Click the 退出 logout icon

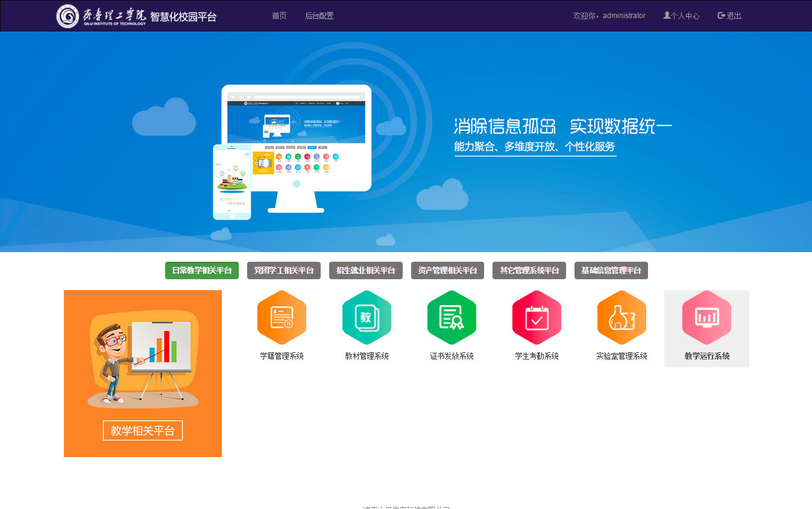721,15
